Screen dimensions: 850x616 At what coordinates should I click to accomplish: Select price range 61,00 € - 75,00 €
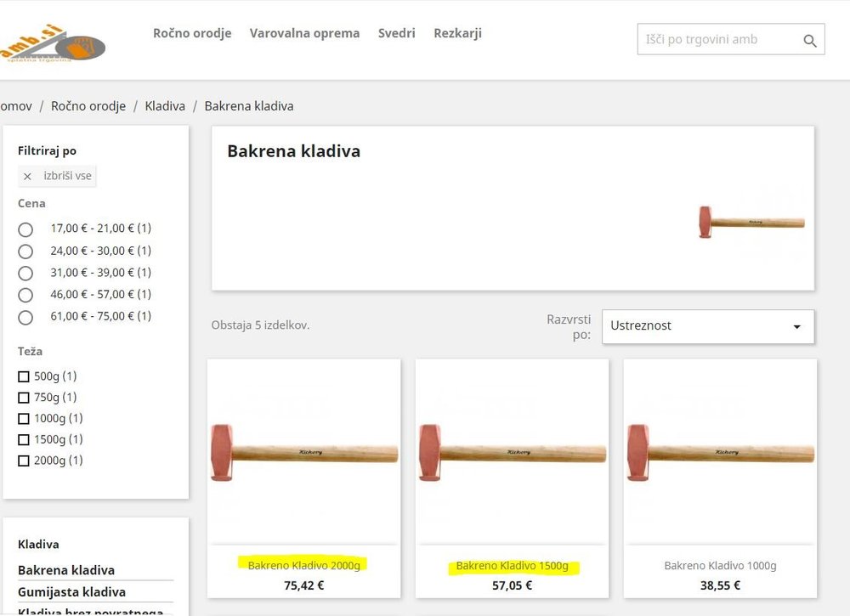pos(25,318)
